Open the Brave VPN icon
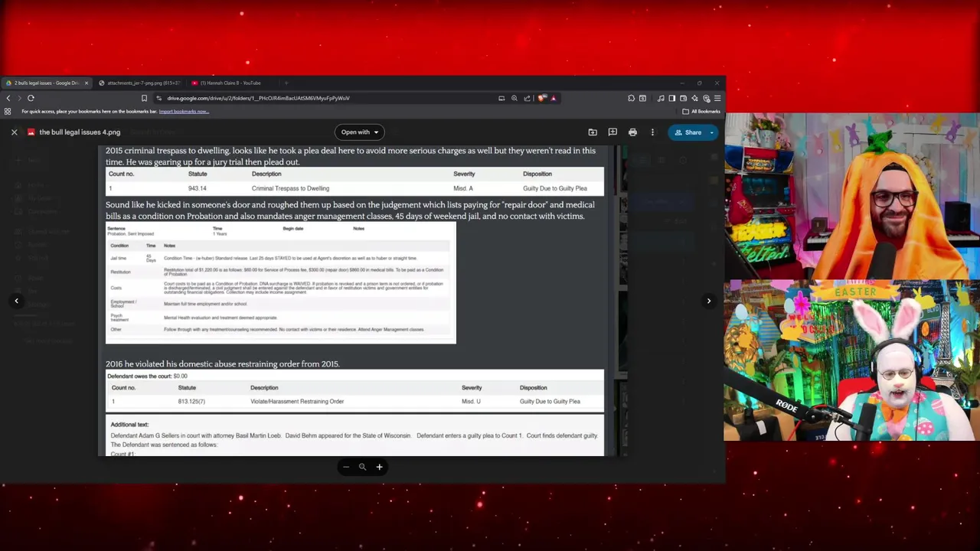 (706, 98)
